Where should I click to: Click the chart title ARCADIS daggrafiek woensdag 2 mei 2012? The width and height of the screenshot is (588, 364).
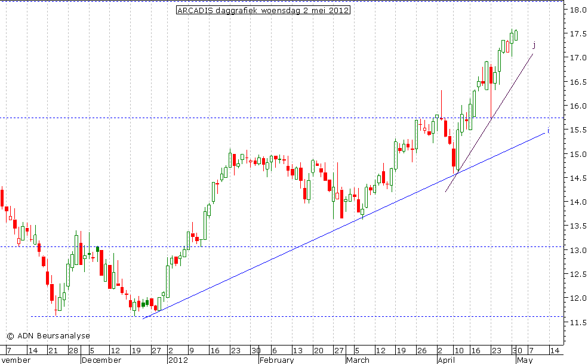pos(263,11)
